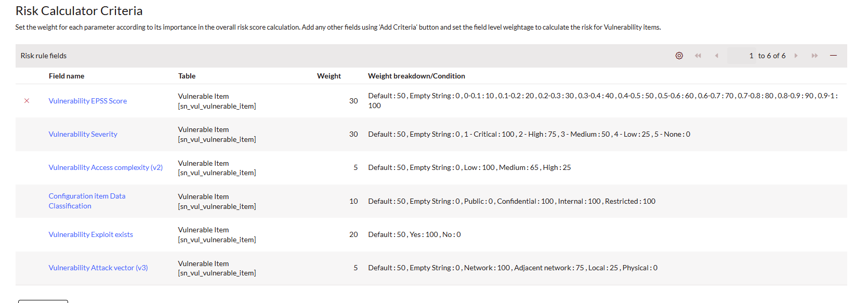Delete the Vulnerability EPSS Score row

pyautogui.click(x=27, y=101)
